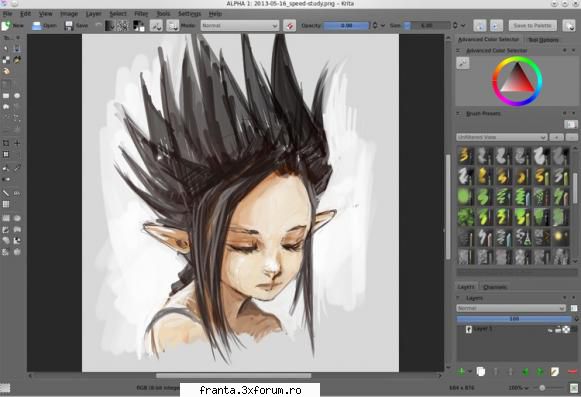Collapse the Brush Presets docker

[x=459, y=113]
